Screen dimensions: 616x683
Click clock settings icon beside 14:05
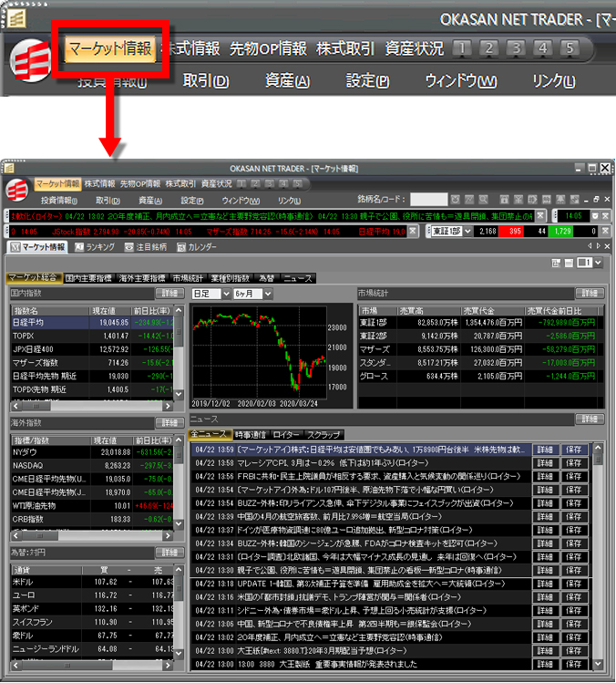595,215
